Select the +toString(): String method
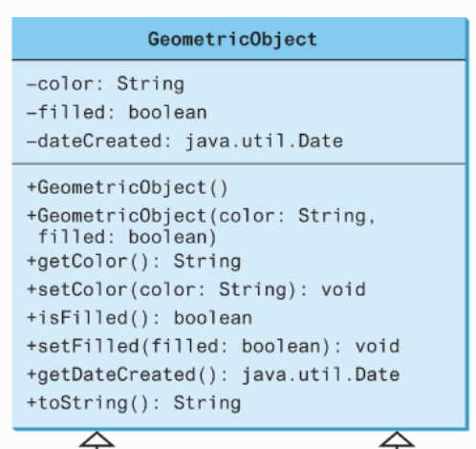 coord(134,403)
